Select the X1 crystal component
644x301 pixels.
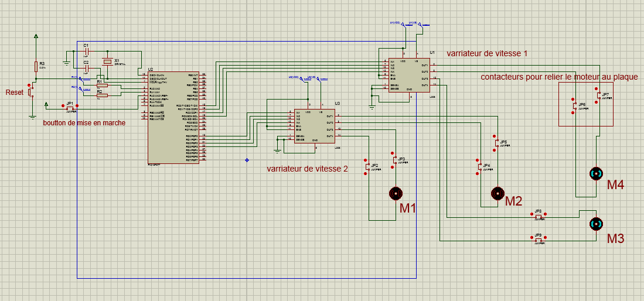pos(107,61)
